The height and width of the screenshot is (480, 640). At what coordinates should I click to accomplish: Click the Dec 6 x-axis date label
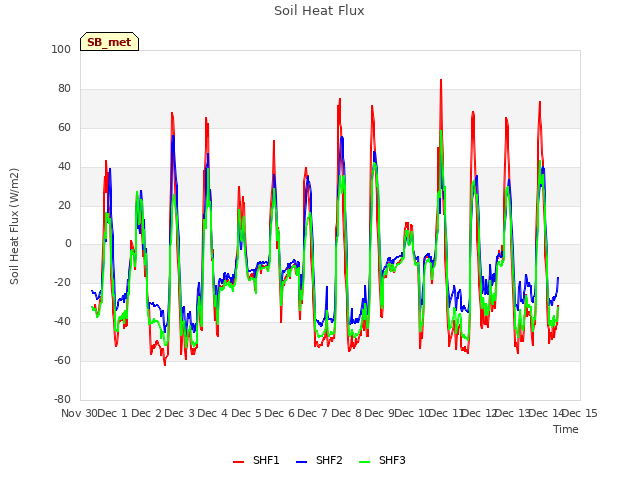click(x=280, y=413)
